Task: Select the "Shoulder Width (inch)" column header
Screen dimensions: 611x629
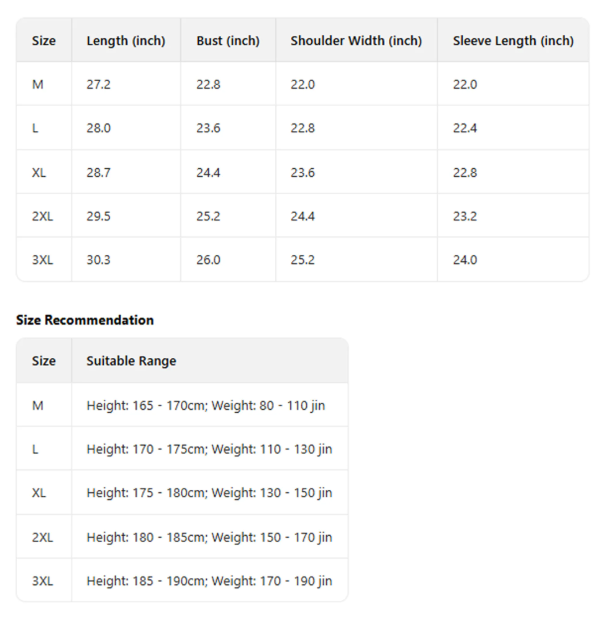Action: [356, 41]
